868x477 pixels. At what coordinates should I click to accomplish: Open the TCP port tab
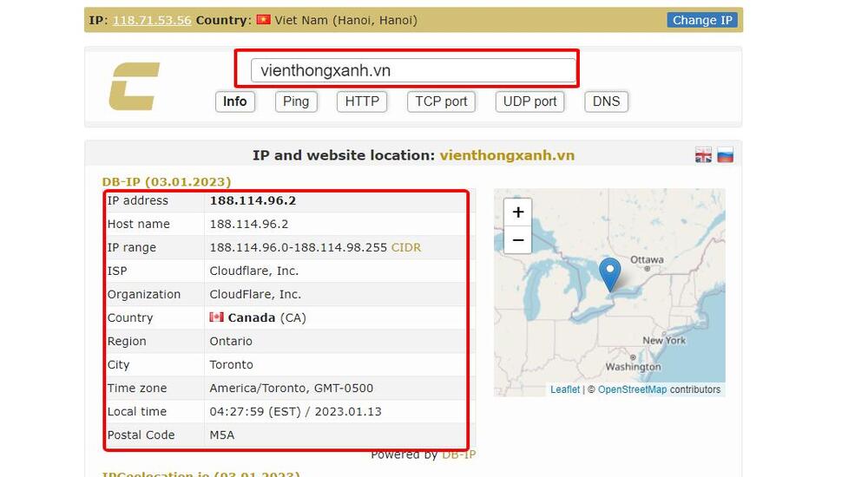441,101
